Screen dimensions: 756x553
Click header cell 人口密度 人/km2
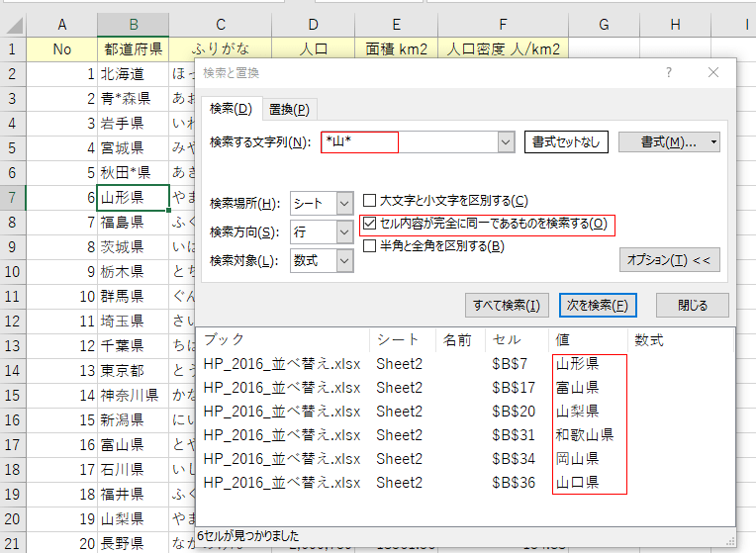tap(503, 49)
